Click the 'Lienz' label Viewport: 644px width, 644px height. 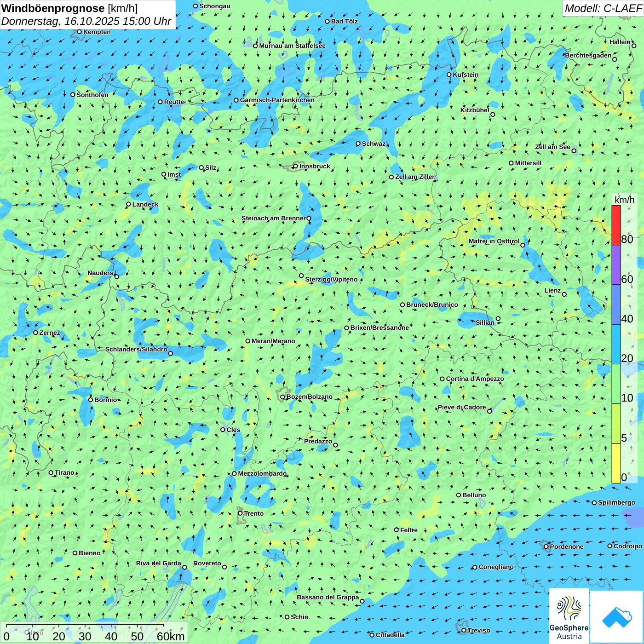(x=552, y=290)
